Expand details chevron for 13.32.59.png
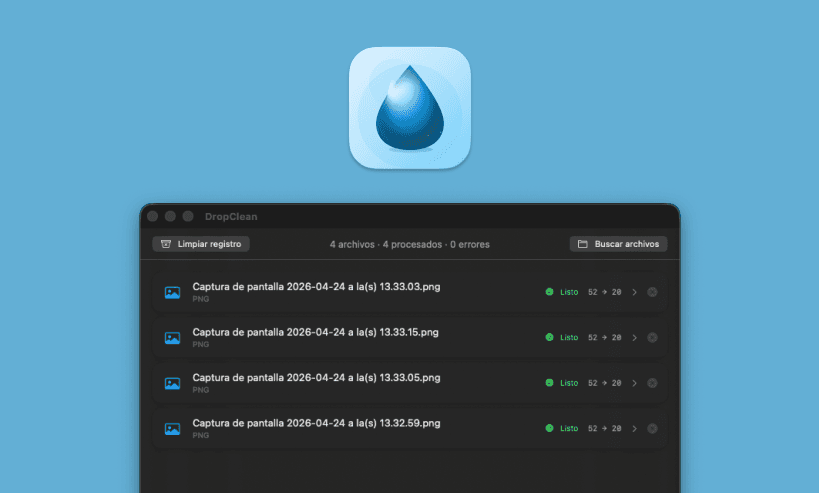Image resolution: width=819 pixels, height=493 pixels. click(635, 428)
